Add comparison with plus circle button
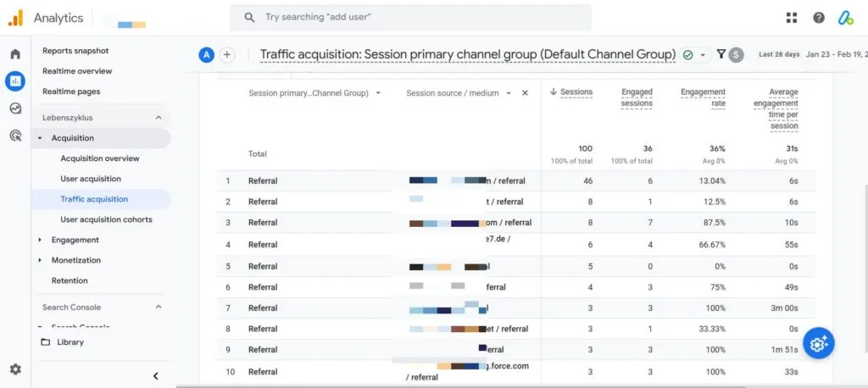This screenshot has width=868, height=388. 226,55
